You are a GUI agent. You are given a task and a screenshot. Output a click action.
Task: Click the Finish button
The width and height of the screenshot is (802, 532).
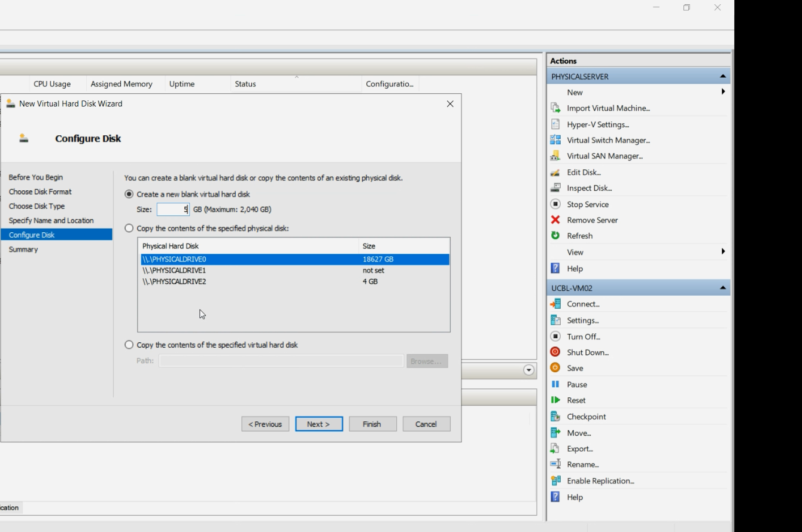pos(372,424)
